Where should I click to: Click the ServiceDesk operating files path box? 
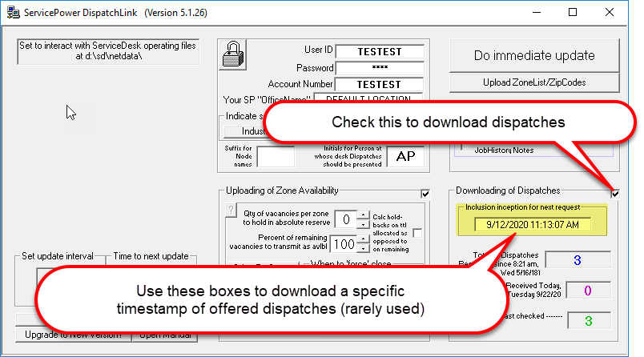[108, 51]
